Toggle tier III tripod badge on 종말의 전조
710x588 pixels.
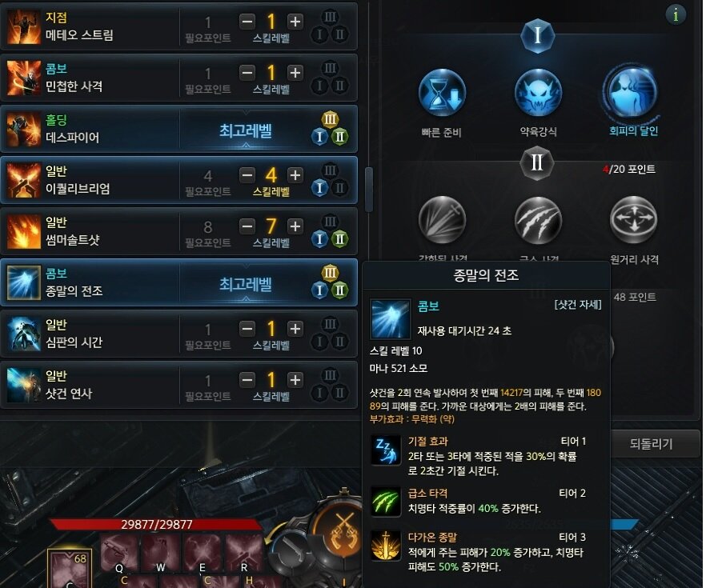330,273
